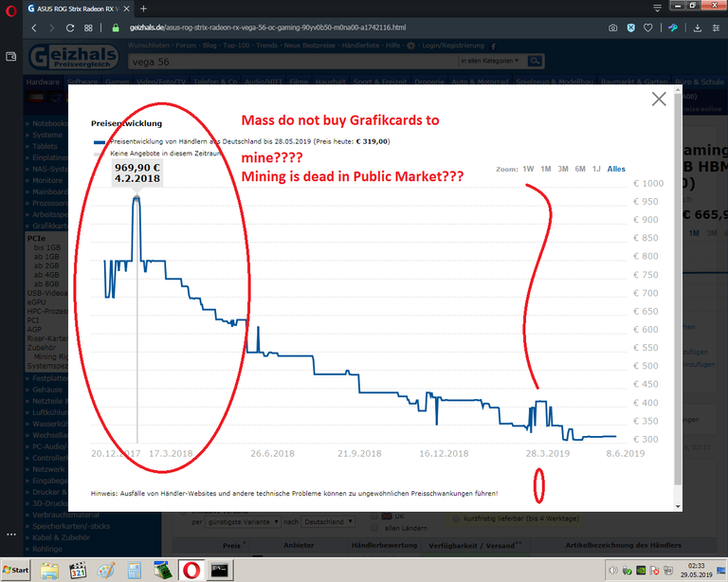Click the Geizhals Preisvergleich logo

click(x=73, y=58)
